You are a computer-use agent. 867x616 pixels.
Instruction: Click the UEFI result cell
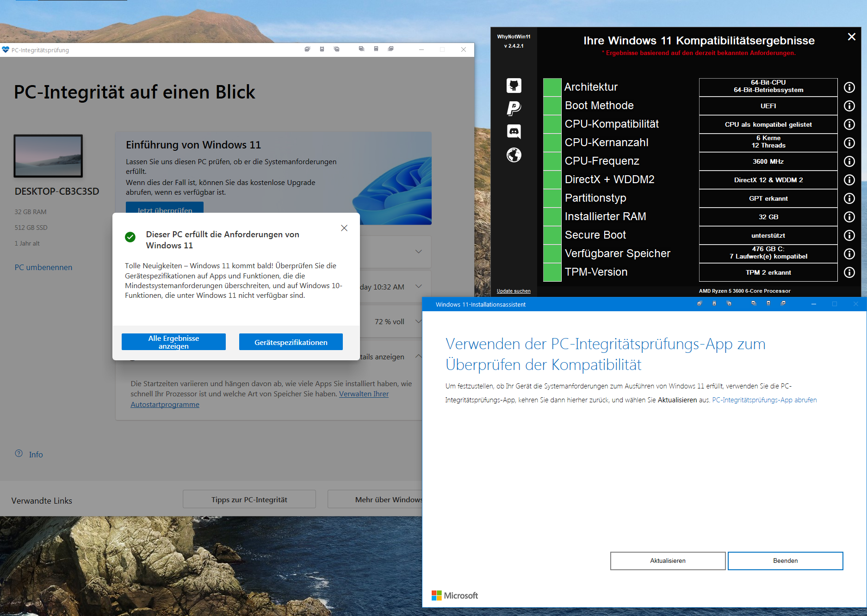(768, 106)
